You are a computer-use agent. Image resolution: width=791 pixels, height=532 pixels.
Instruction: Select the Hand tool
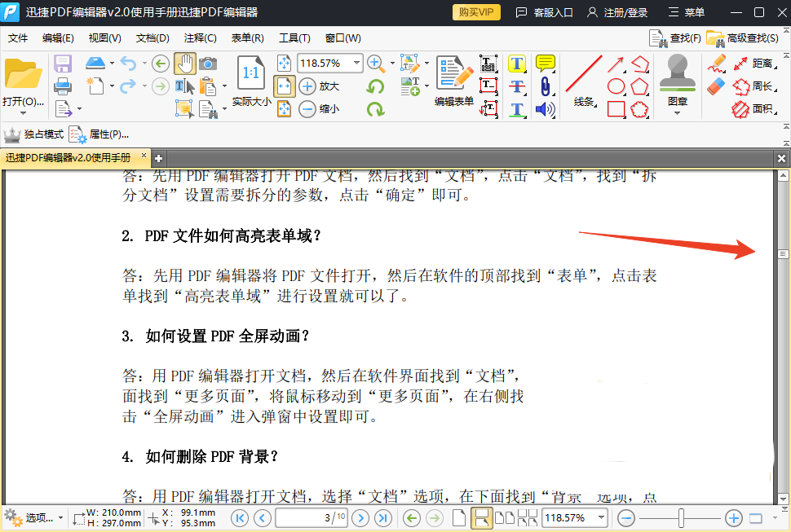[185, 64]
